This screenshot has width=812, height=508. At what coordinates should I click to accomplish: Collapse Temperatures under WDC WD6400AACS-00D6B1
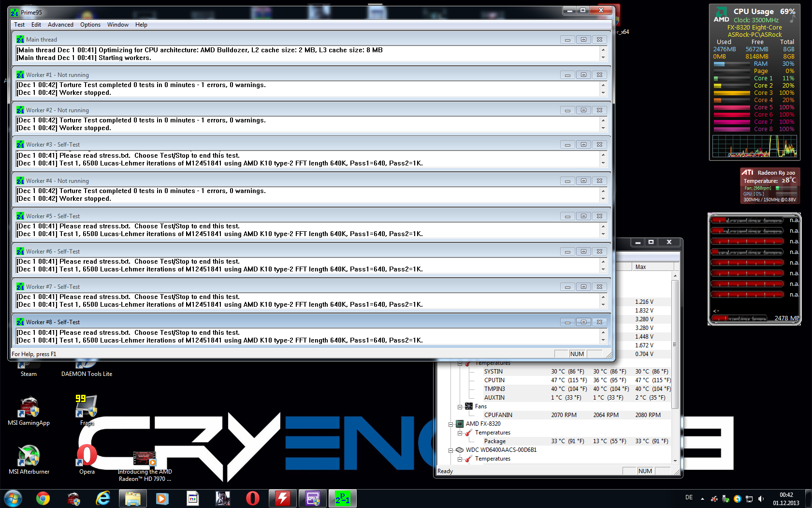pyautogui.click(x=460, y=459)
